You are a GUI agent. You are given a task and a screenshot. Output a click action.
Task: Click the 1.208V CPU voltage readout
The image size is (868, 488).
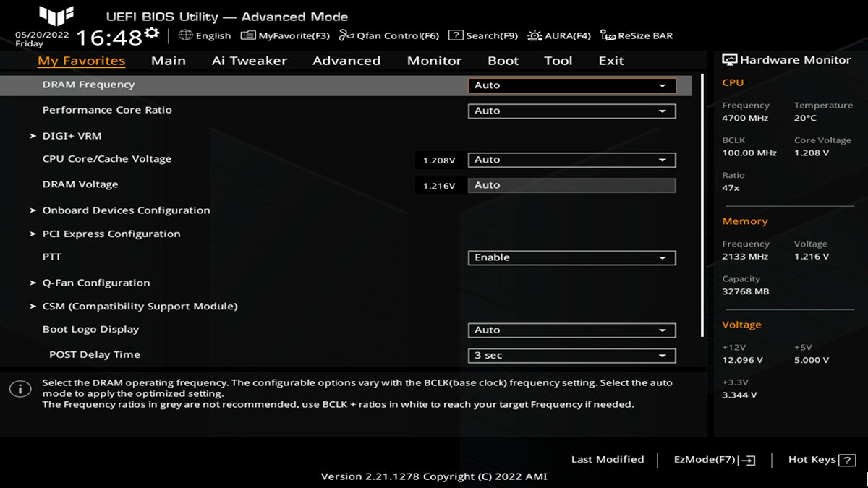point(439,160)
